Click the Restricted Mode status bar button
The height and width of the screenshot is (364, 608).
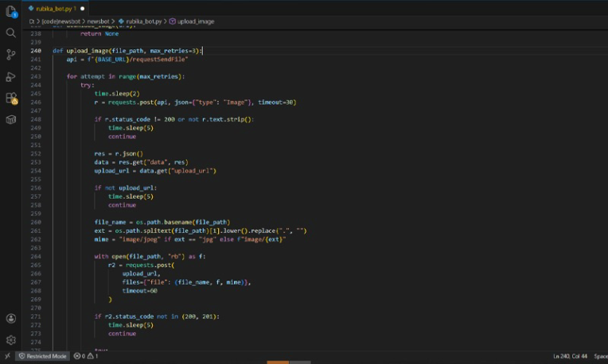pyautogui.click(x=42, y=356)
